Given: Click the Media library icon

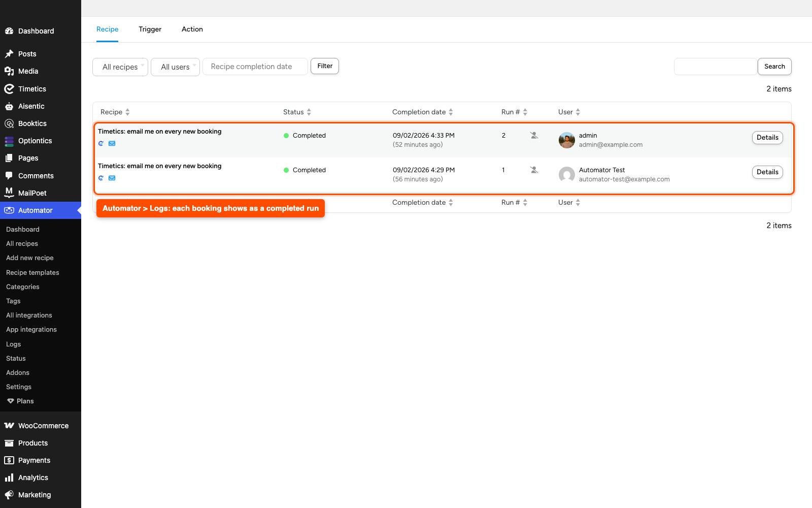Looking at the screenshot, I should (9, 71).
